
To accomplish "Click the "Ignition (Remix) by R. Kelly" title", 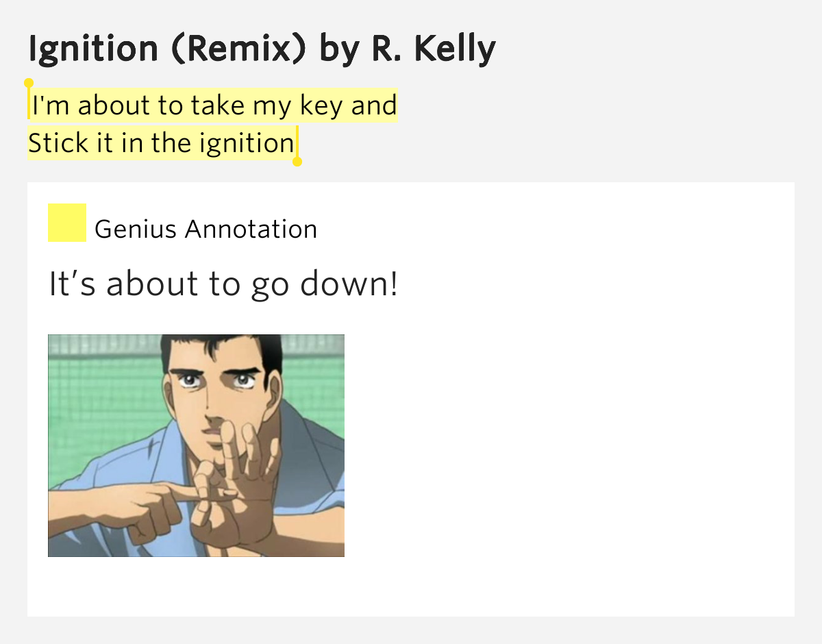I will [262, 49].
